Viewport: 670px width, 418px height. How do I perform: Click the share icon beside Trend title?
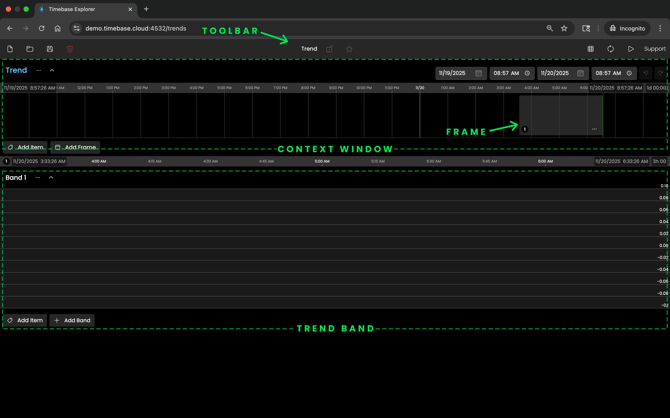pos(329,49)
